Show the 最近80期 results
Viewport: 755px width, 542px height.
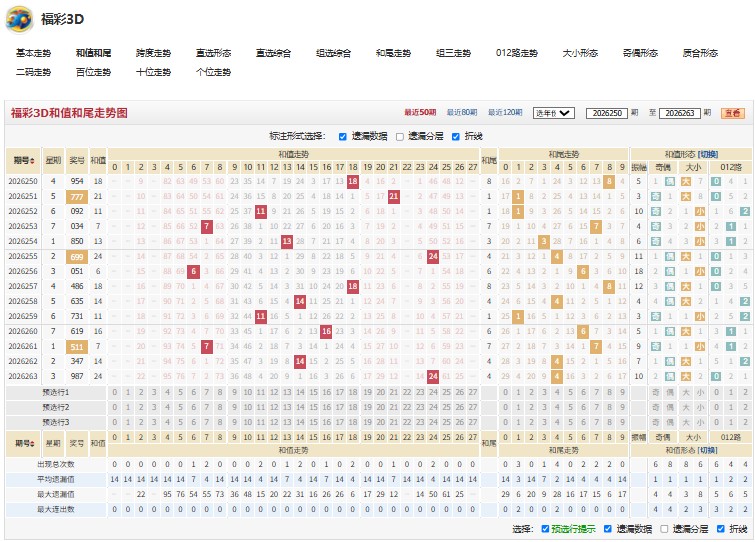pyautogui.click(x=462, y=113)
